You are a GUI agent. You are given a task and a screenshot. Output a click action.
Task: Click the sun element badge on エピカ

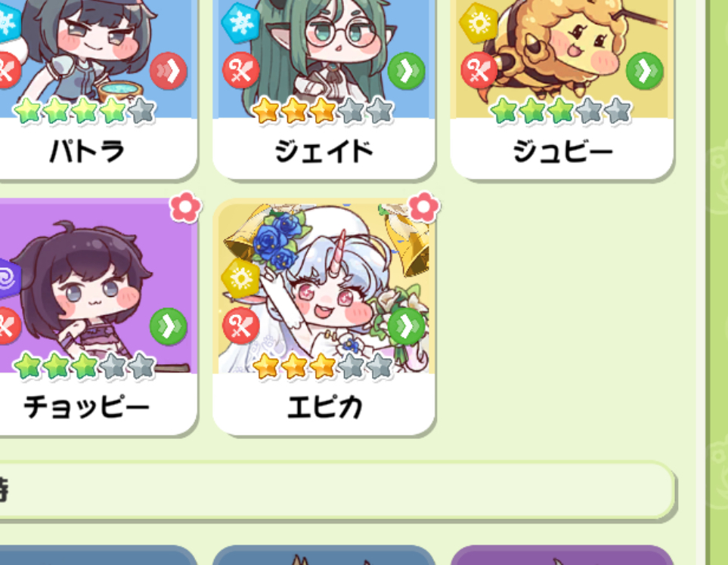[x=240, y=278]
